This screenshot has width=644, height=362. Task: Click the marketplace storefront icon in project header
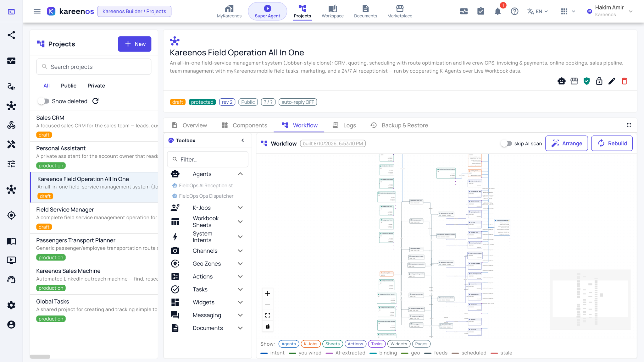(574, 81)
